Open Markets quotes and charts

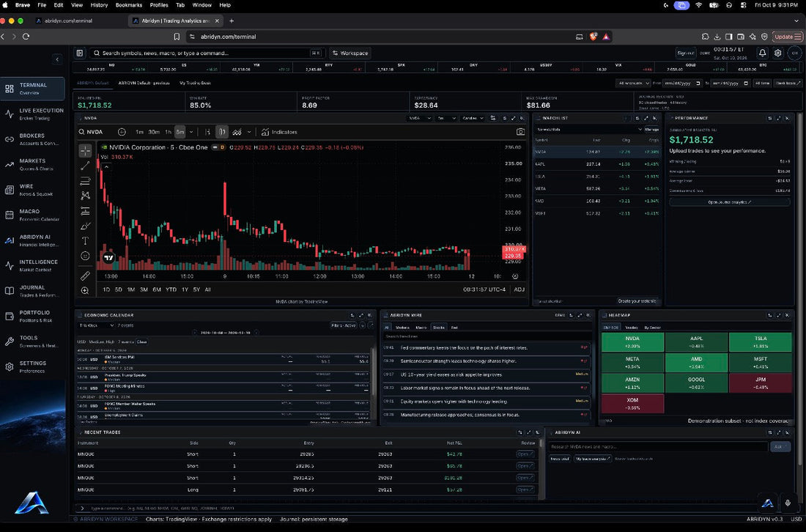[x=33, y=164]
